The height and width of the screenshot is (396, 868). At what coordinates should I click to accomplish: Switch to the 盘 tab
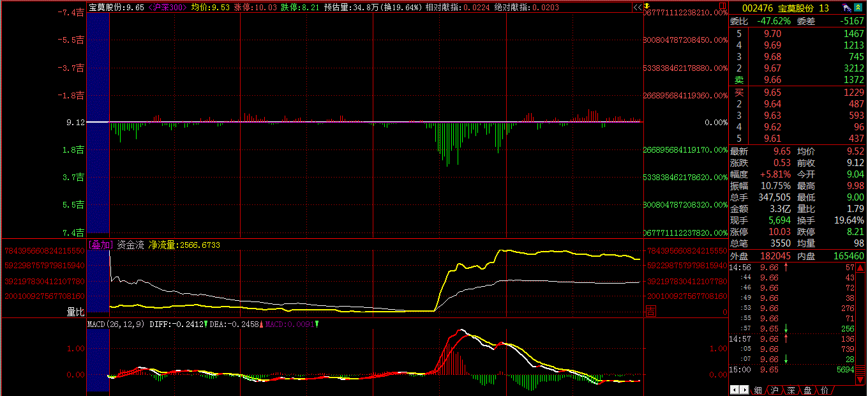click(807, 390)
